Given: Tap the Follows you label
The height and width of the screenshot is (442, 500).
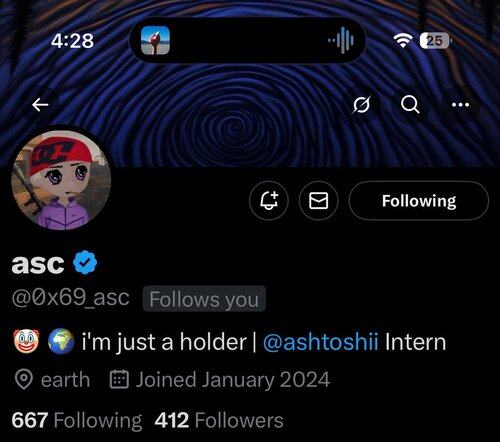Looking at the screenshot, I should (x=204, y=299).
